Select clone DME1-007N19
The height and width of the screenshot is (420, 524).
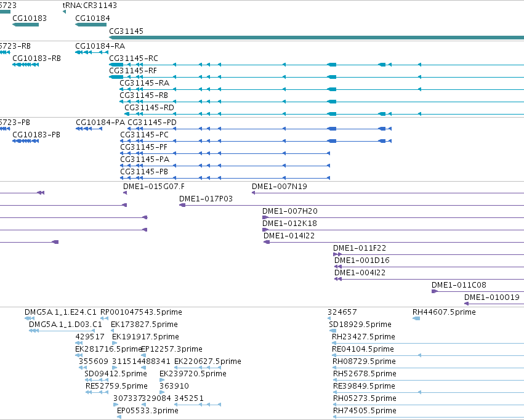coord(280,187)
